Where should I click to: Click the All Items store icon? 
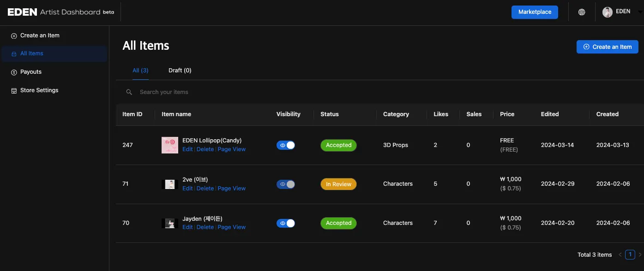(x=14, y=54)
